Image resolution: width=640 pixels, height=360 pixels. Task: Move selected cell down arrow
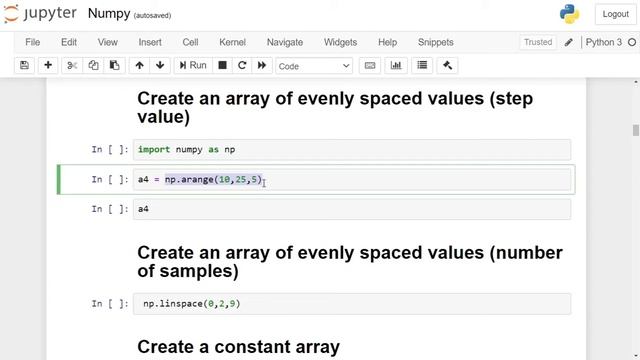160,65
